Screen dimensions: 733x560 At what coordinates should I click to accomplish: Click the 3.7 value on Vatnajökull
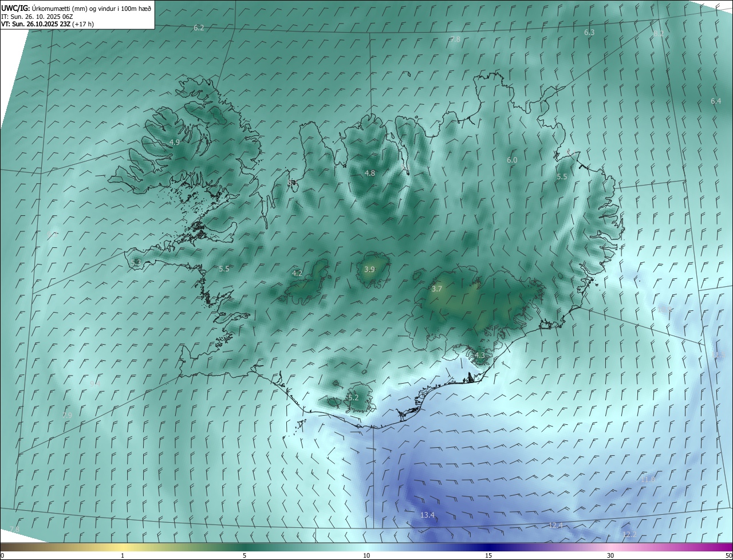pos(436,289)
